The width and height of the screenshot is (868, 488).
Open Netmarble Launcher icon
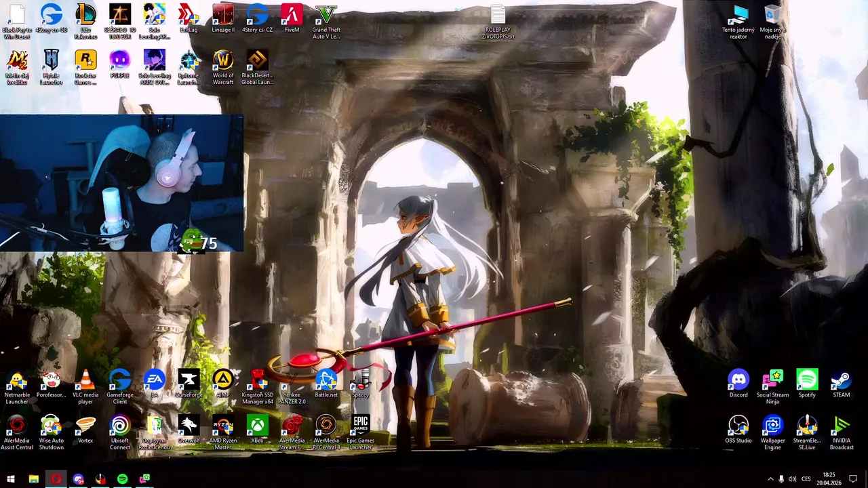pos(17,386)
